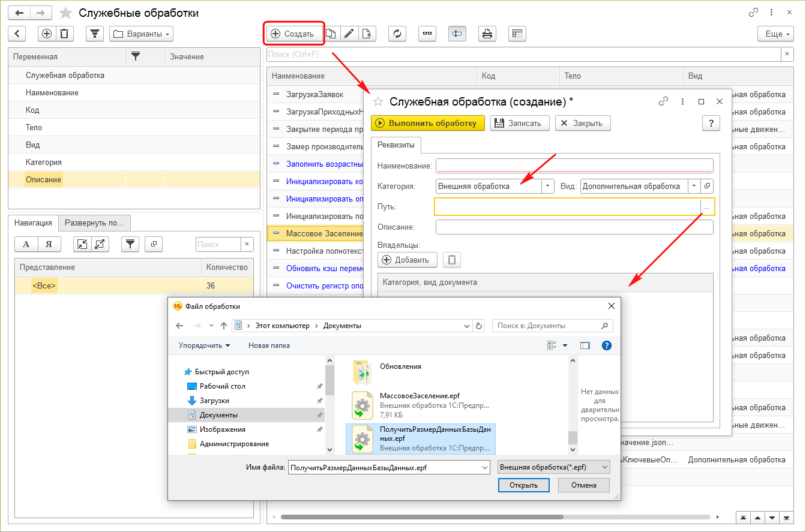Toggle the highlighted details panel button
Viewport: 806px width, 532px height.
click(457, 34)
